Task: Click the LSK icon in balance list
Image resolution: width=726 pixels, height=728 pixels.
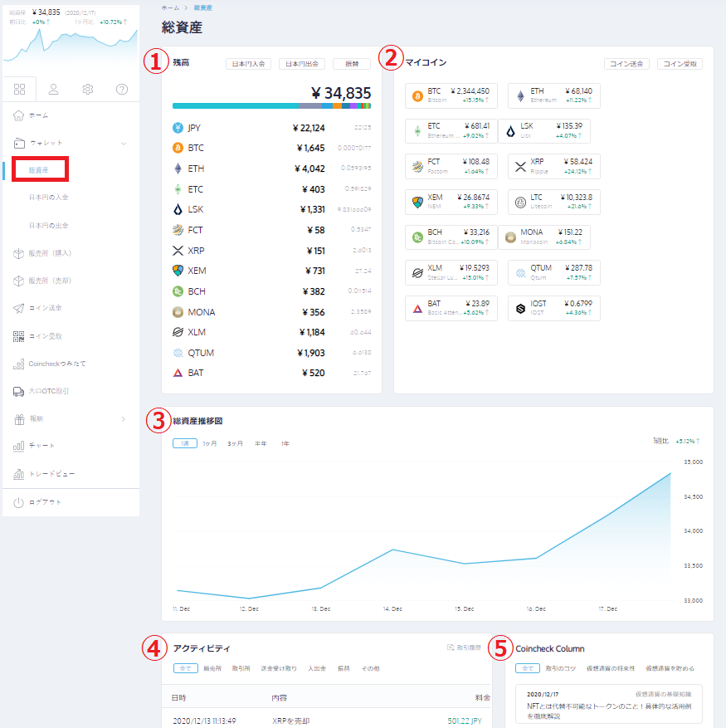Action: [x=178, y=209]
